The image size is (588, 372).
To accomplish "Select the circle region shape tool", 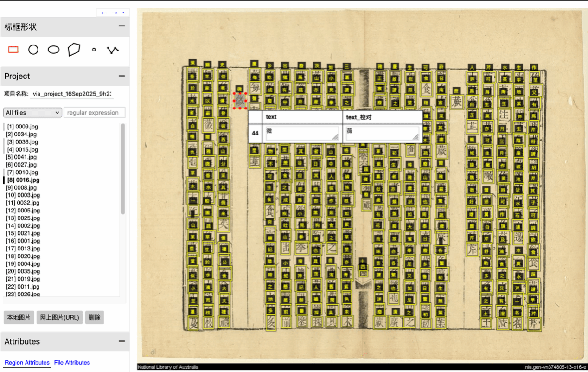I will point(33,50).
